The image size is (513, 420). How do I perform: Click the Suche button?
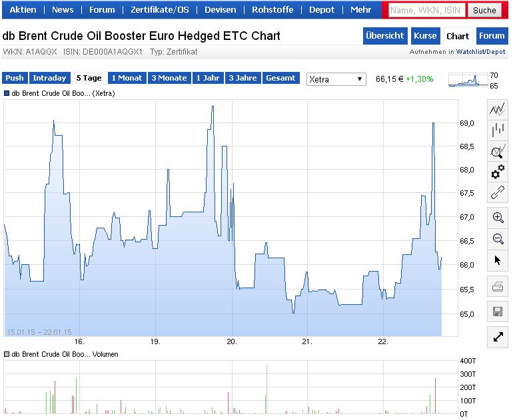tap(484, 10)
